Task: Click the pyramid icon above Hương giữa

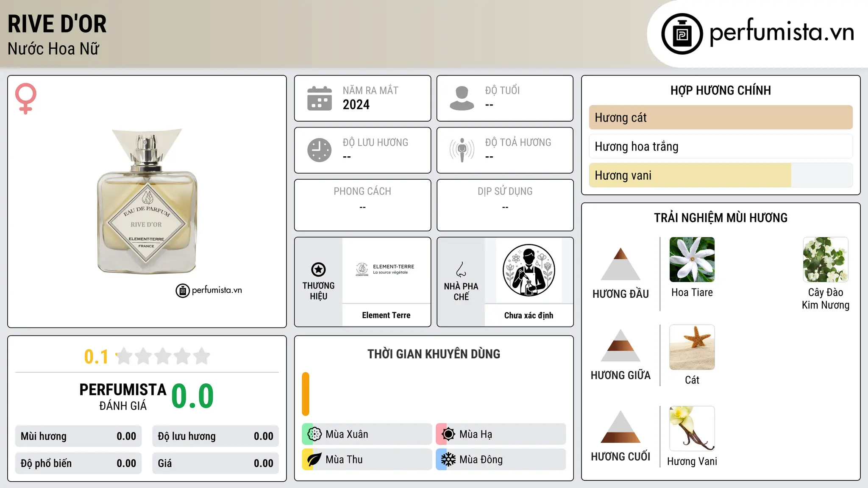Action: pyautogui.click(x=620, y=345)
